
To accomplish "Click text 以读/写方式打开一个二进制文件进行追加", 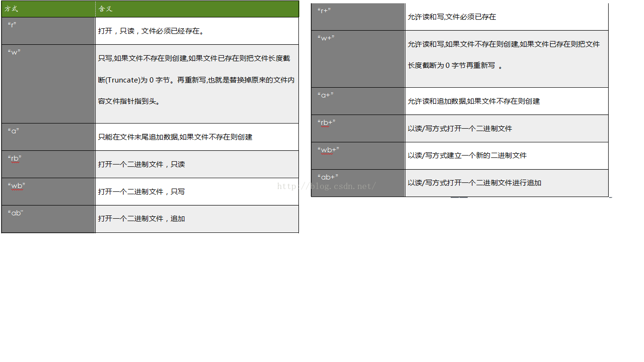I will tap(474, 183).
